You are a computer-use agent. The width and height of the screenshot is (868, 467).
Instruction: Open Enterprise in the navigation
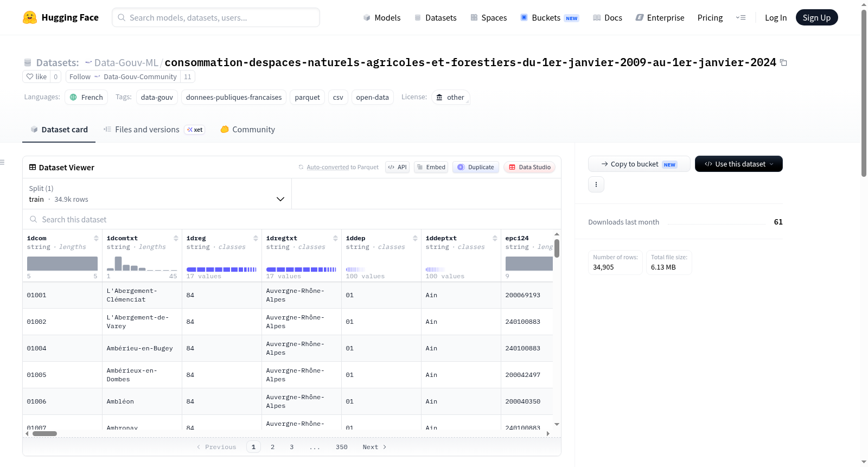click(x=660, y=18)
